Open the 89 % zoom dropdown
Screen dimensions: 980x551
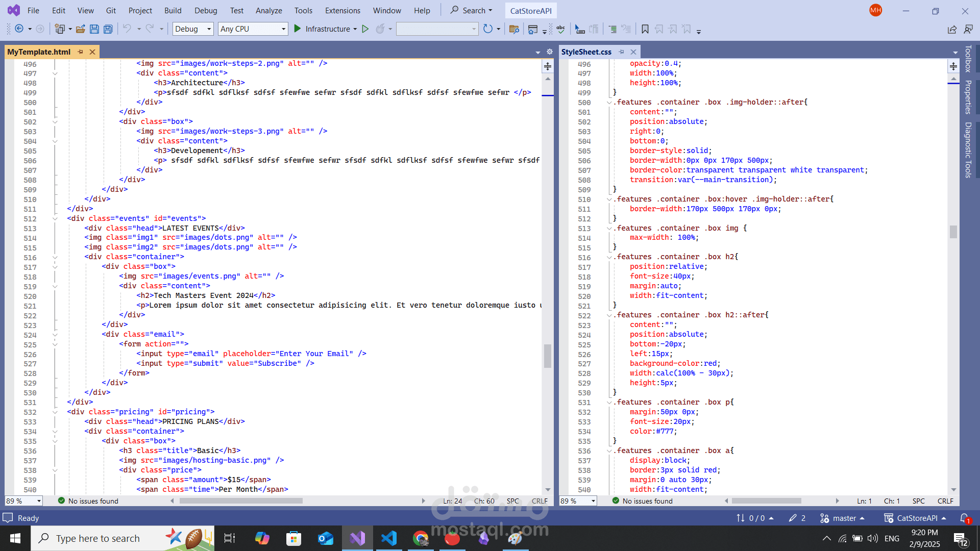coord(39,501)
